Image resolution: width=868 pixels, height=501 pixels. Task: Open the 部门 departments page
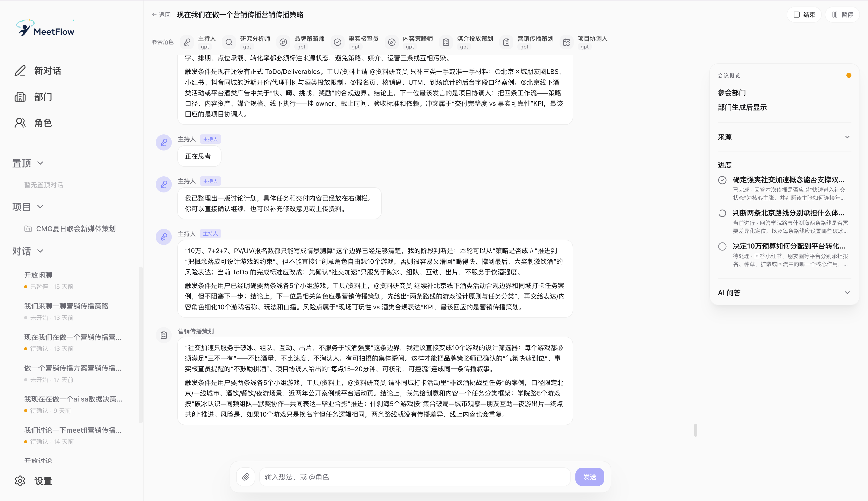pyautogui.click(x=33, y=97)
